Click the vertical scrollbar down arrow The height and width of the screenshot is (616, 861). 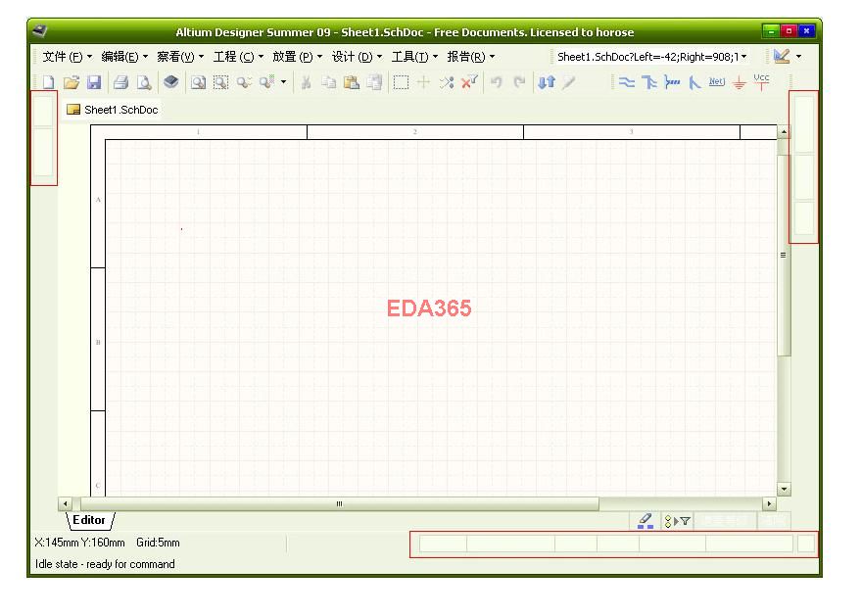[x=785, y=490]
